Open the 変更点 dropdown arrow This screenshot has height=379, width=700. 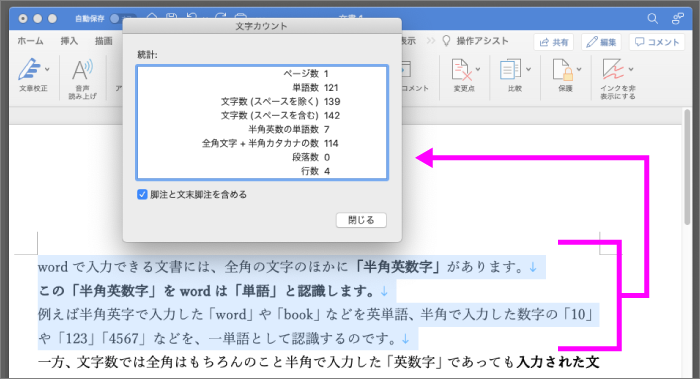click(478, 69)
